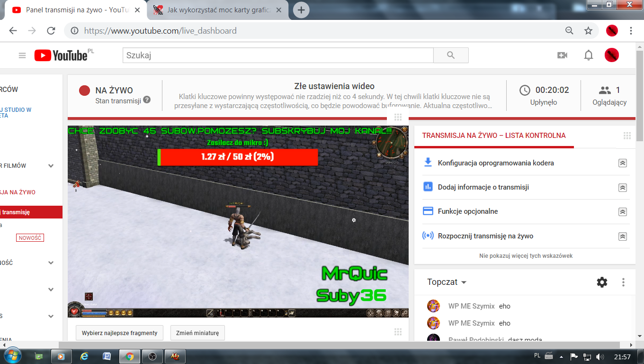Click the card icon for Funkcje opcjonalne
644x364 pixels.
pyautogui.click(x=428, y=211)
